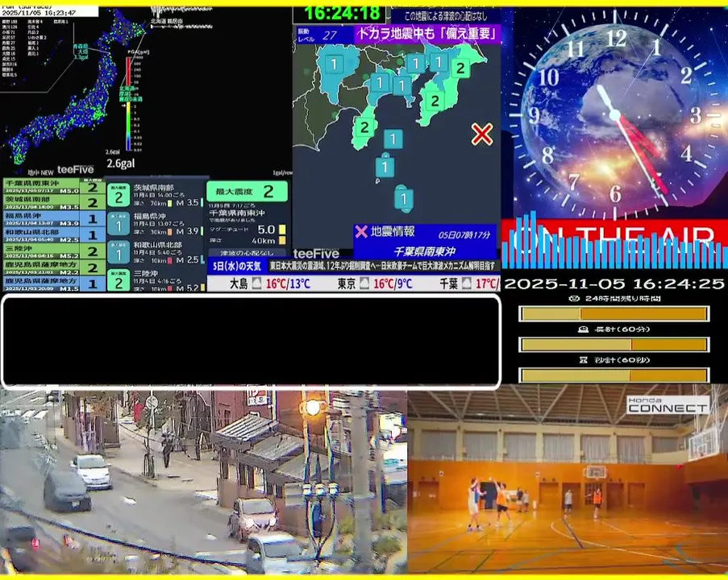Select the 茨城県南部 M3.5 row in left list
Screen dimensions: 728x580
pos(54,203)
